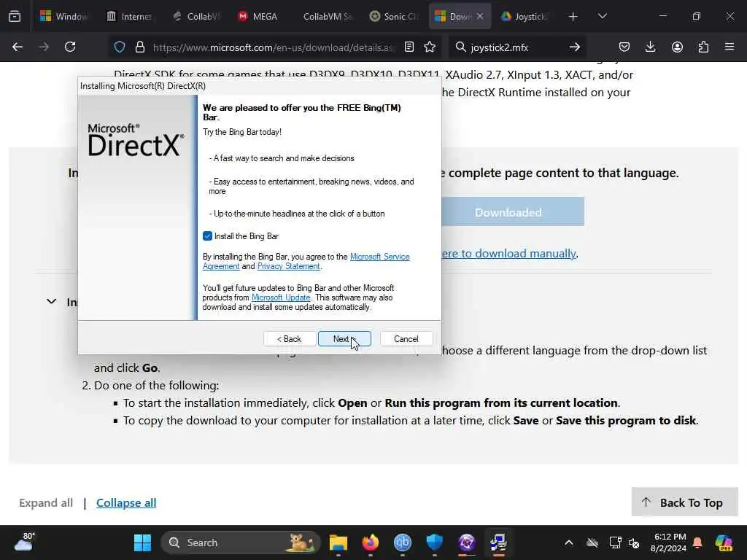The height and width of the screenshot is (560, 747).
Task: Show hidden system tray icons chevron
Action: (x=569, y=542)
